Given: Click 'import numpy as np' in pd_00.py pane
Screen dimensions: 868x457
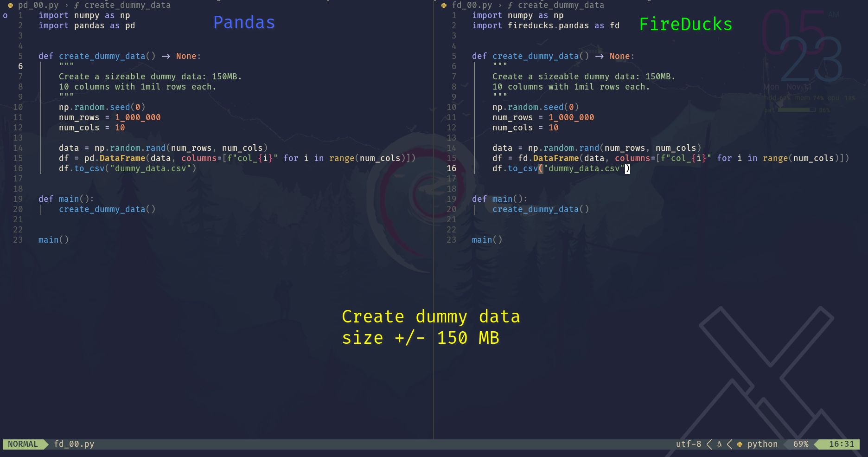Looking at the screenshot, I should click(84, 15).
